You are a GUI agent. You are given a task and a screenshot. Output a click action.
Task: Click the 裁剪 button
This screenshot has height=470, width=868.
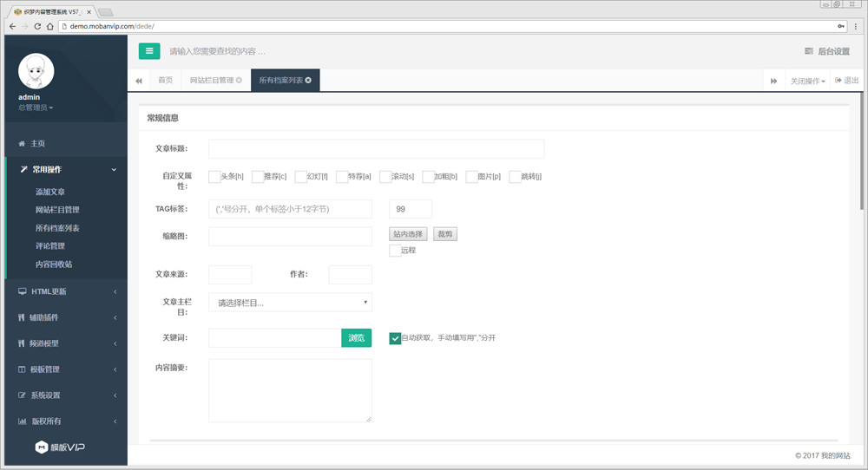click(445, 234)
